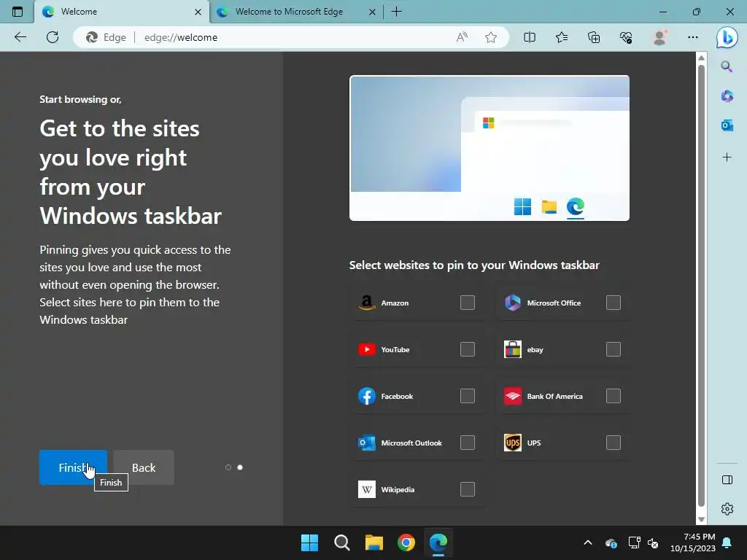
Task: Check the Amazon pin checkbox
Action: click(x=468, y=303)
